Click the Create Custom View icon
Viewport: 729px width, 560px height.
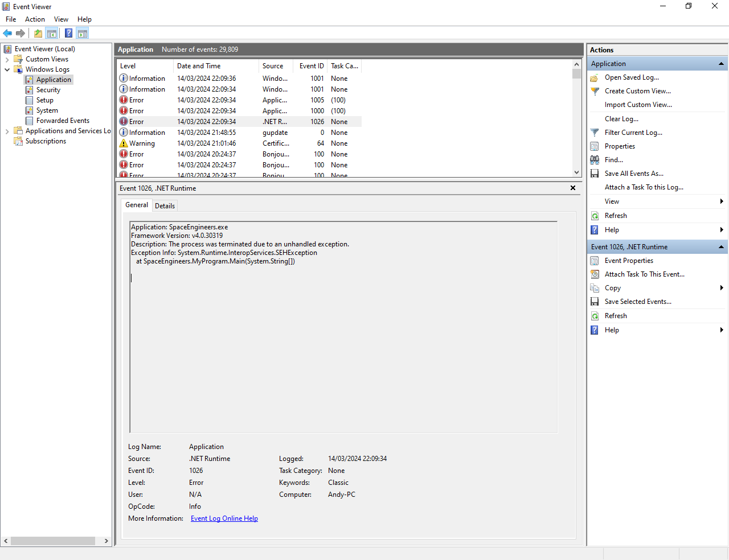(x=595, y=91)
